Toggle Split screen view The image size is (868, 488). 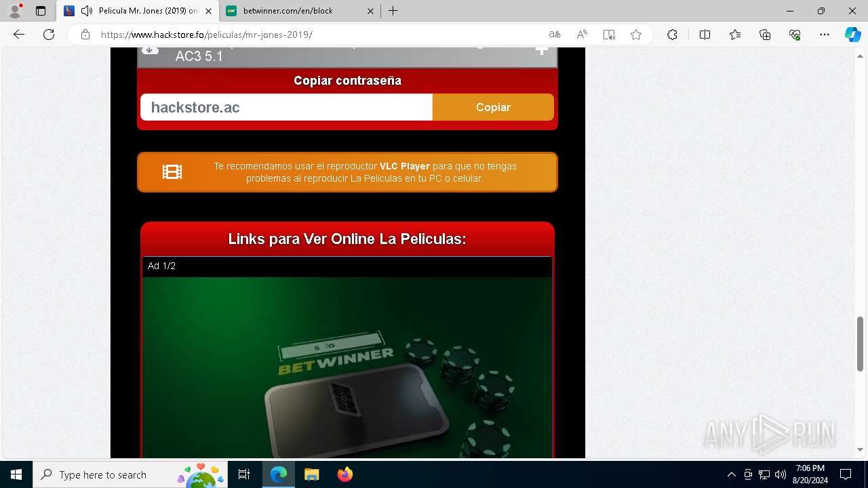[705, 35]
